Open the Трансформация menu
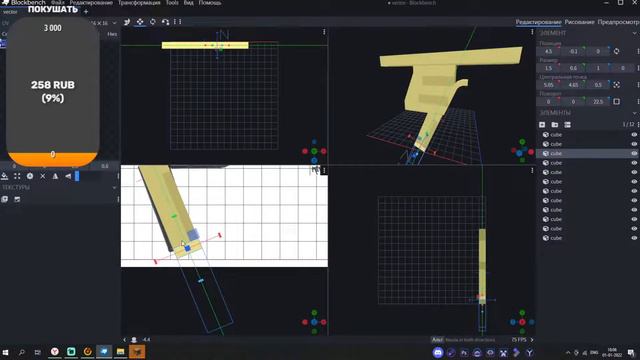This screenshot has height=360, width=640. [139, 2]
